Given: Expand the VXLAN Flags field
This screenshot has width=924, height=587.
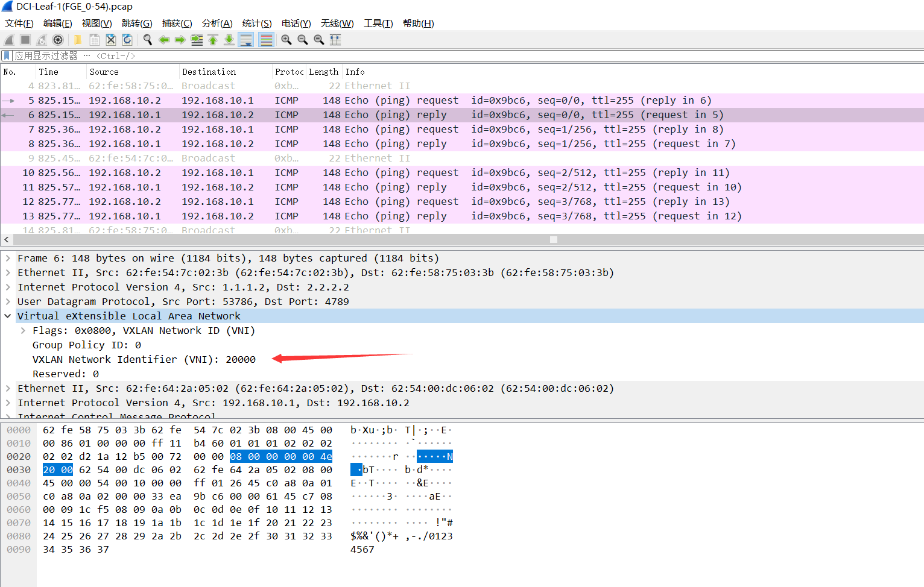Looking at the screenshot, I should point(23,330).
